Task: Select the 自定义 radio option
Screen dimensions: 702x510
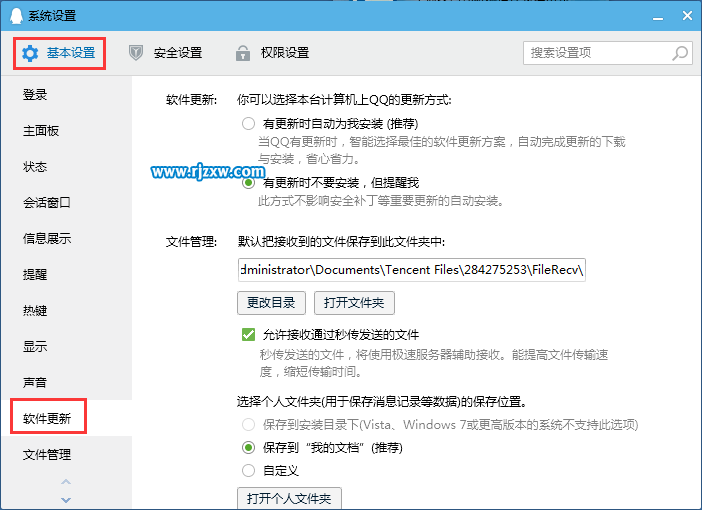Action: coord(248,471)
